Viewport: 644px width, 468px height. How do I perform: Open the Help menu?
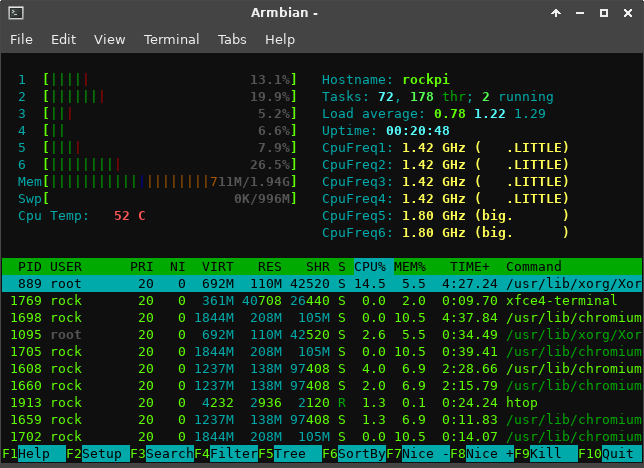tap(280, 39)
